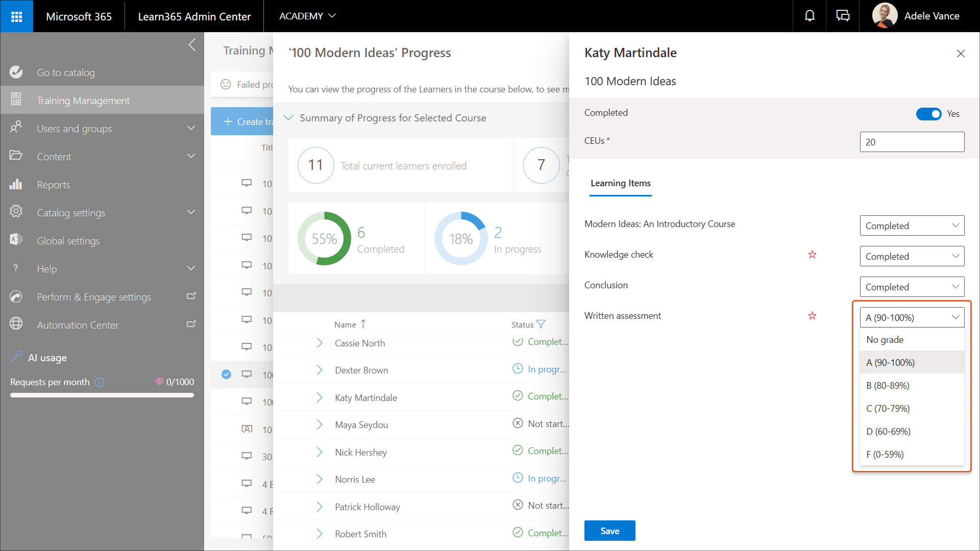980x551 pixels.
Task: Click Maya Seydou not-started status icon
Action: click(518, 423)
